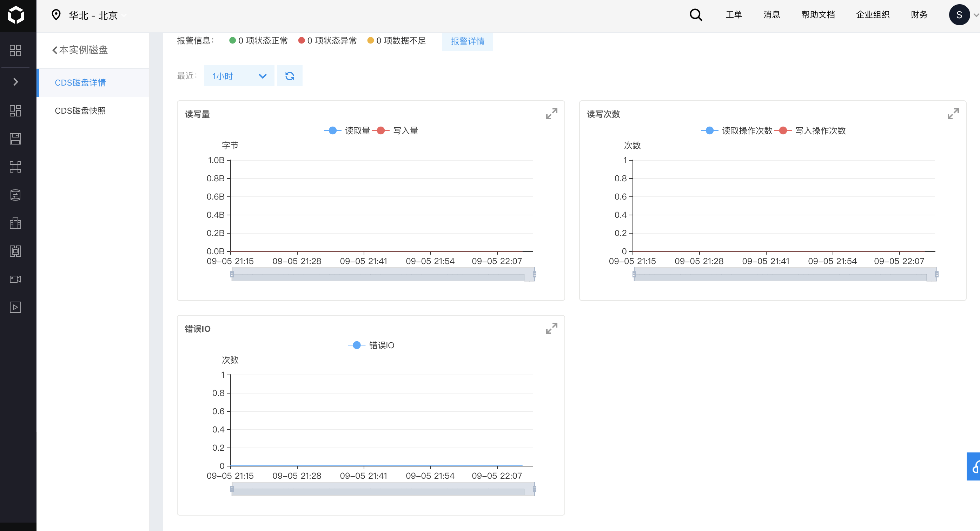The height and width of the screenshot is (531, 980).
Task: Open the chip-shaped icon in sidebar
Action: click(x=15, y=251)
